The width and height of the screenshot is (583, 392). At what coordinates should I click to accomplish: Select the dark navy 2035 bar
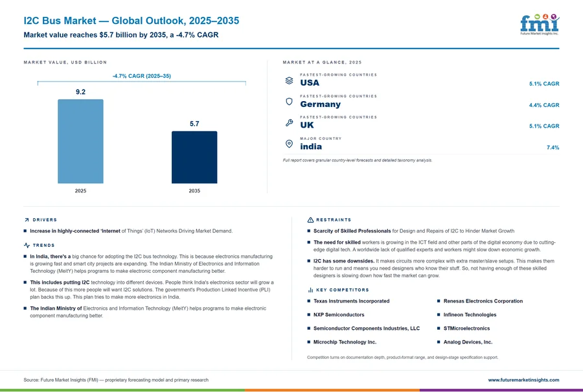[x=194, y=157]
